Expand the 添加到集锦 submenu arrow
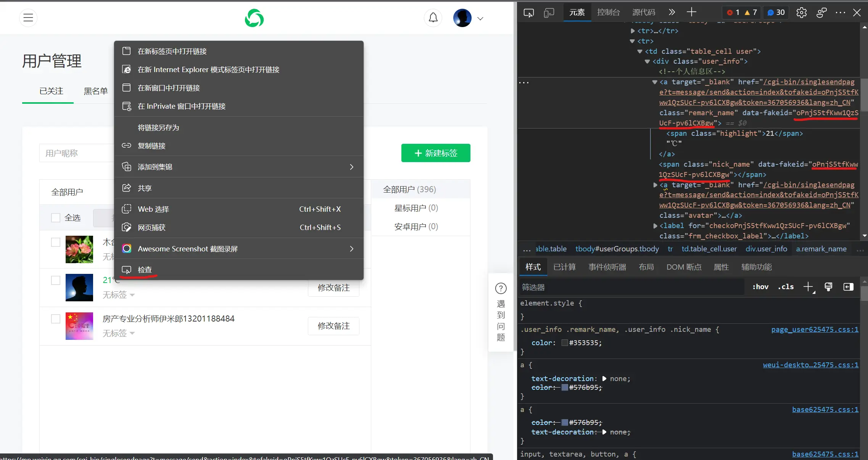 (351, 167)
